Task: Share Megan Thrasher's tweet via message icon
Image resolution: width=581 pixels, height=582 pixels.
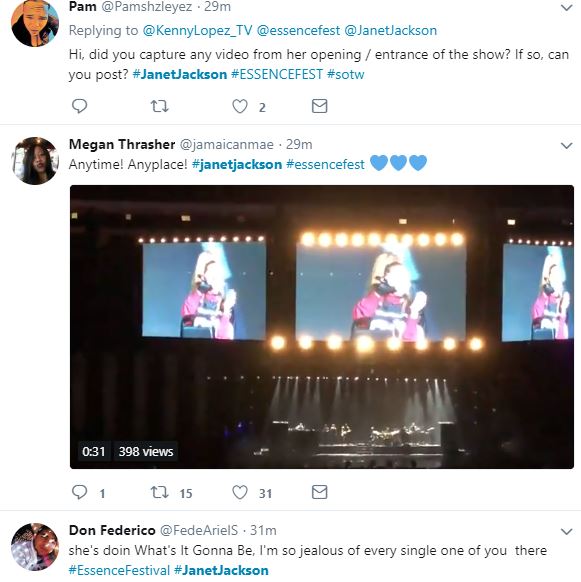Action: click(319, 492)
